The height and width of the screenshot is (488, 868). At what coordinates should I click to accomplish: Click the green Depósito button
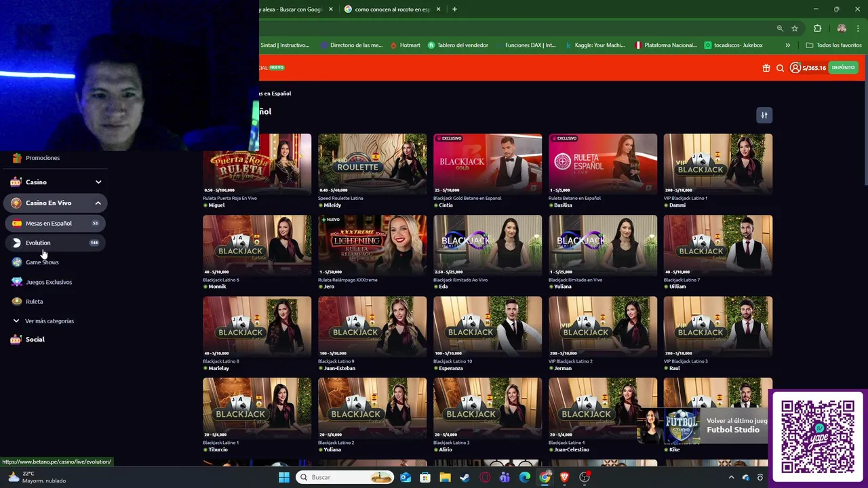pos(843,68)
